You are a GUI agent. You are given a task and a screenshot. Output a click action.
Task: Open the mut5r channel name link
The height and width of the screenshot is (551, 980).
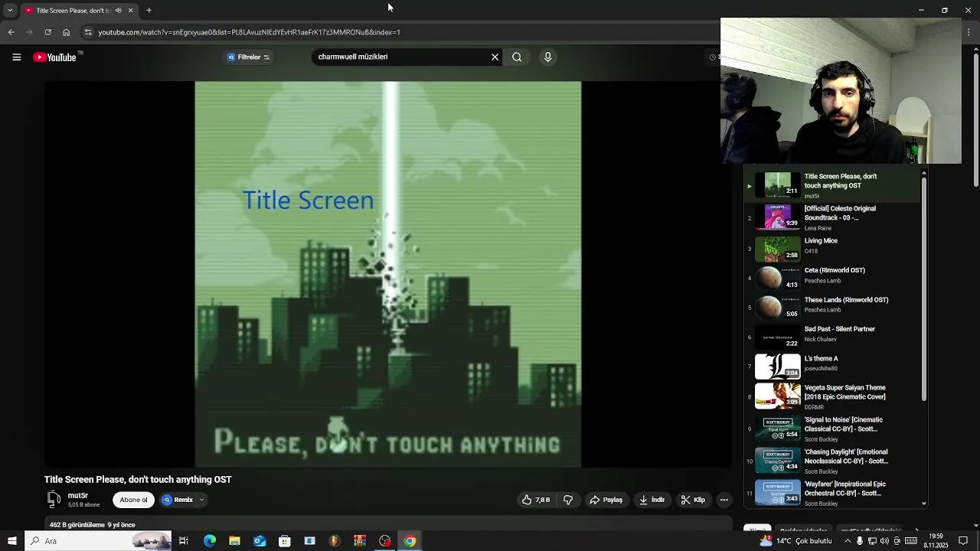coord(77,495)
